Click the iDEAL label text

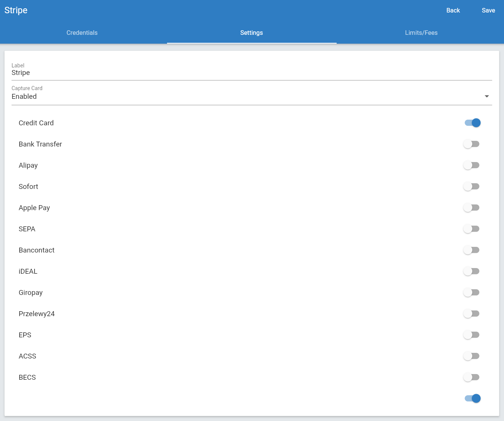(28, 271)
